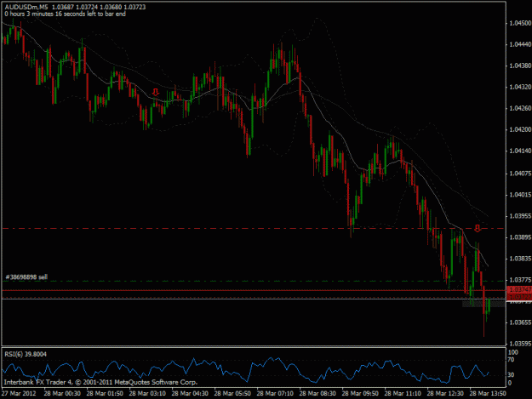Click the 28 Mar 07:10 time label
This screenshot has height=399, width=532.
pos(275,394)
